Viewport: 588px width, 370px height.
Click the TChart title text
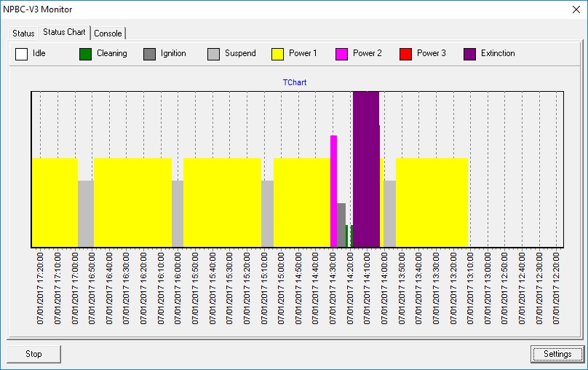click(295, 82)
